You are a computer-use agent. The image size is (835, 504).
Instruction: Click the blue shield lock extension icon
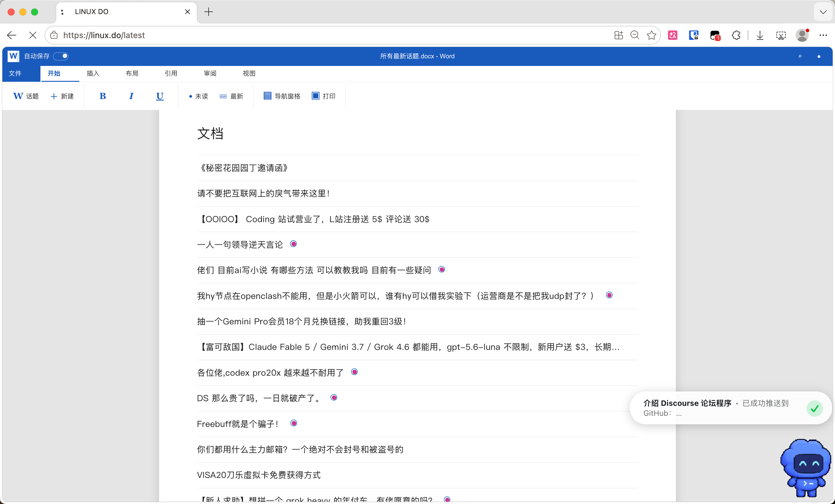point(694,35)
